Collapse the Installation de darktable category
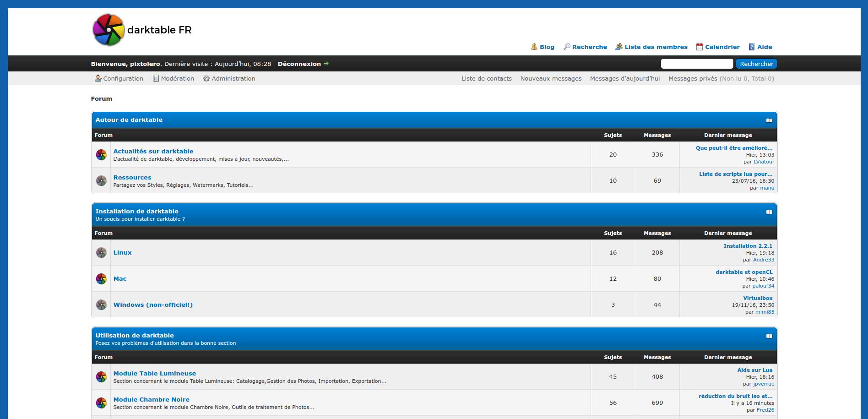This screenshot has width=868, height=419. (x=769, y=212)
